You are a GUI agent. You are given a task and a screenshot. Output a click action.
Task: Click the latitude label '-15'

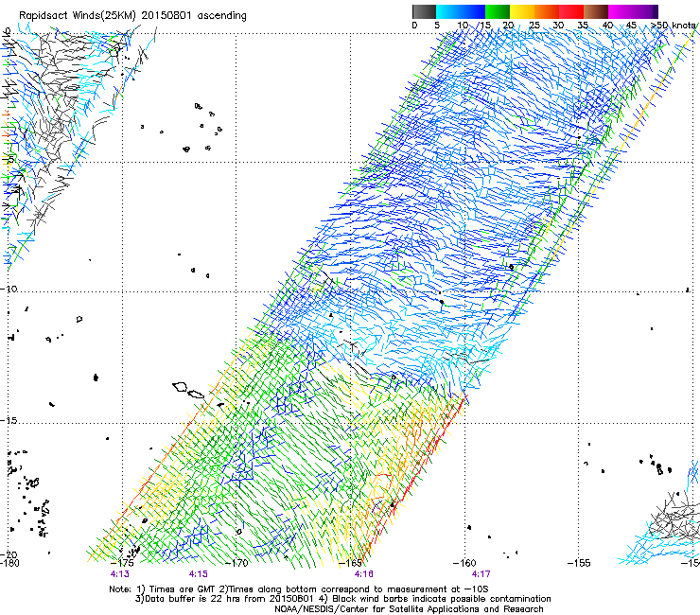[9, 420]
